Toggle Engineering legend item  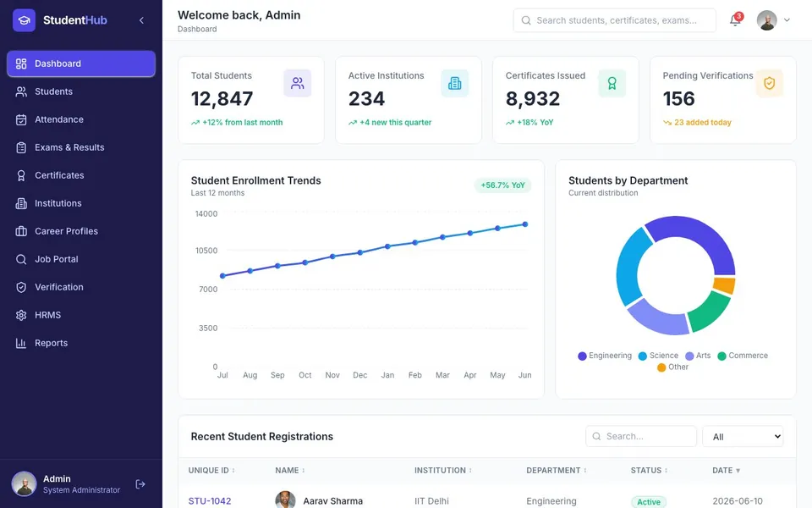[605, 356]
